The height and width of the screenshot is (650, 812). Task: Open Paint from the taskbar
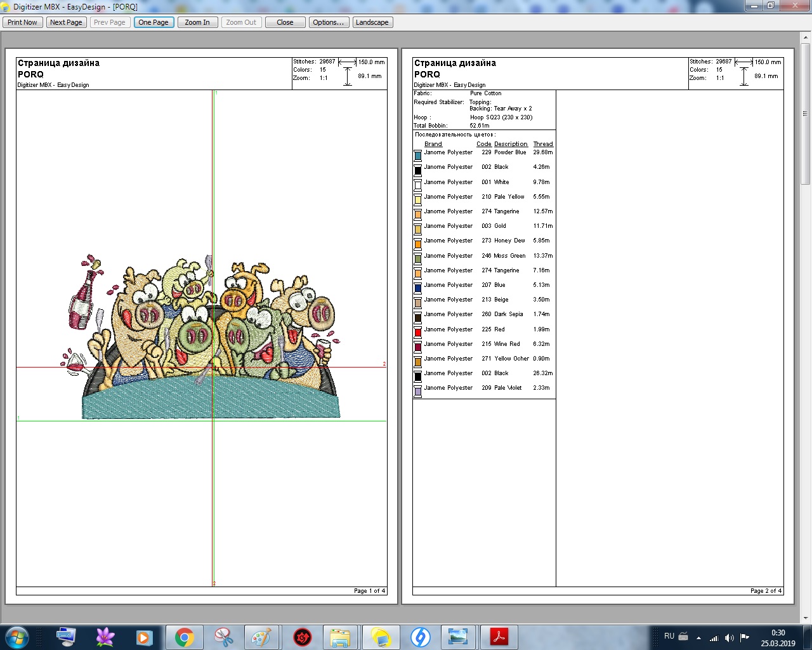(261, 637)
